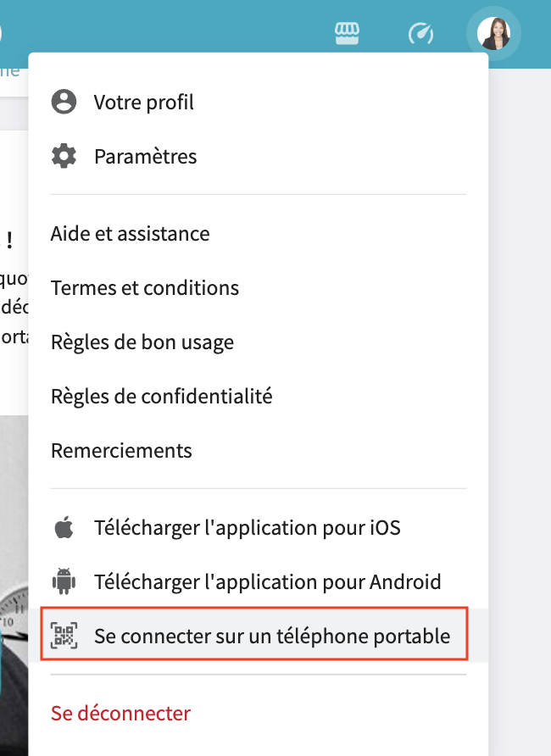Select Aide et assistance
Screen dimensions: 551x756
coord(130,233)
